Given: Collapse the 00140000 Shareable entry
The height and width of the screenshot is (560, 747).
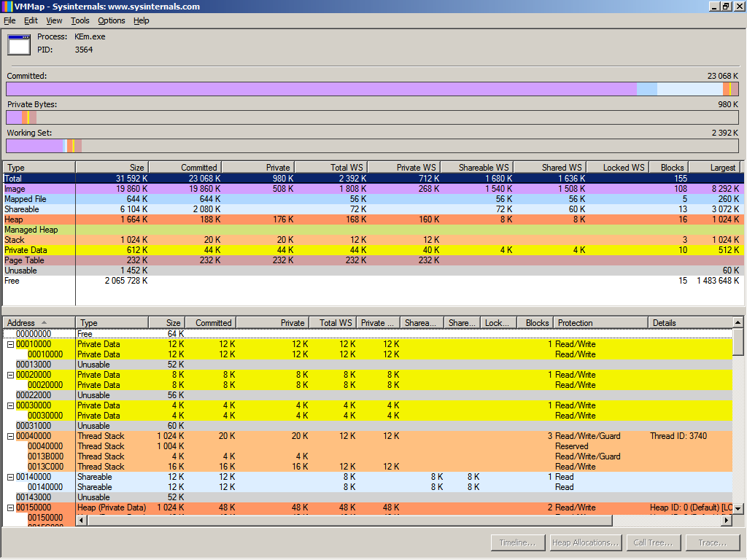Looking at the screenshot, I should [10, 477].
